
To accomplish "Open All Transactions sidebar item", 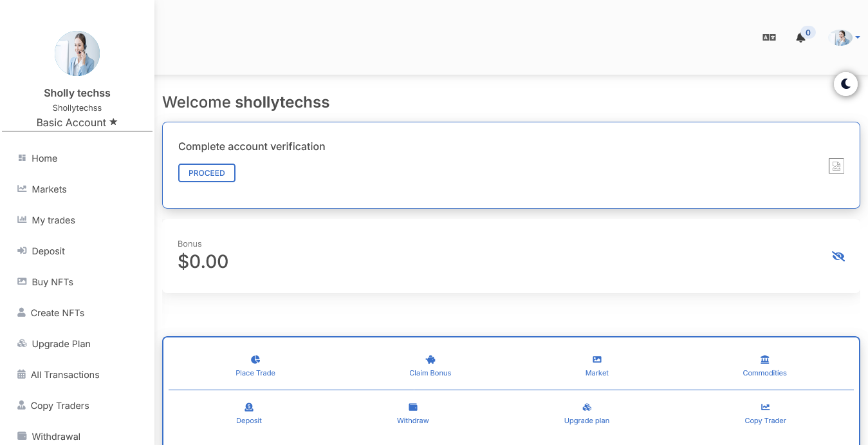I will point(65,375).
